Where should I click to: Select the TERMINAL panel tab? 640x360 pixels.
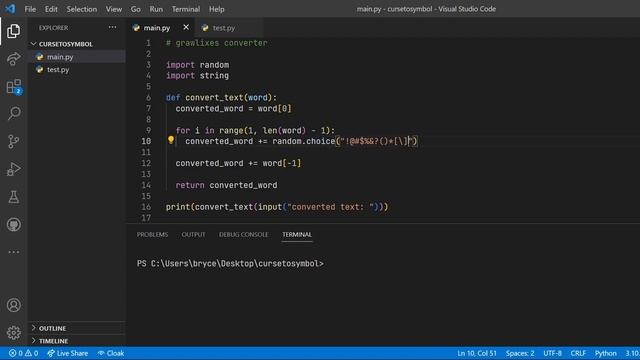point(297,234)
